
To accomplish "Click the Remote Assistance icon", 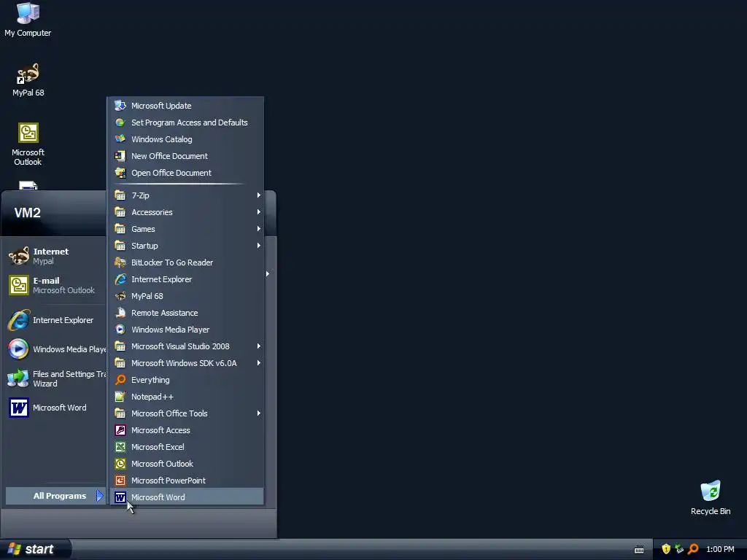I will 120,313.
